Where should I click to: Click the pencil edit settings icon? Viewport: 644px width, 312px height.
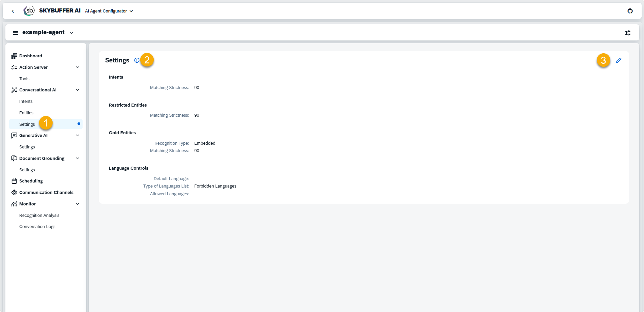pyautogui.click(x=619, y=60)
